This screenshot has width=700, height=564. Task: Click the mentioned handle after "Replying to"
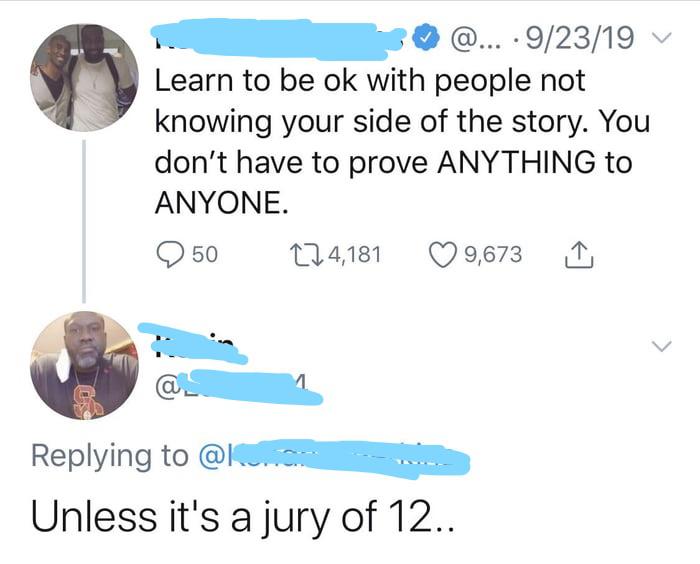tap(330, 457)
